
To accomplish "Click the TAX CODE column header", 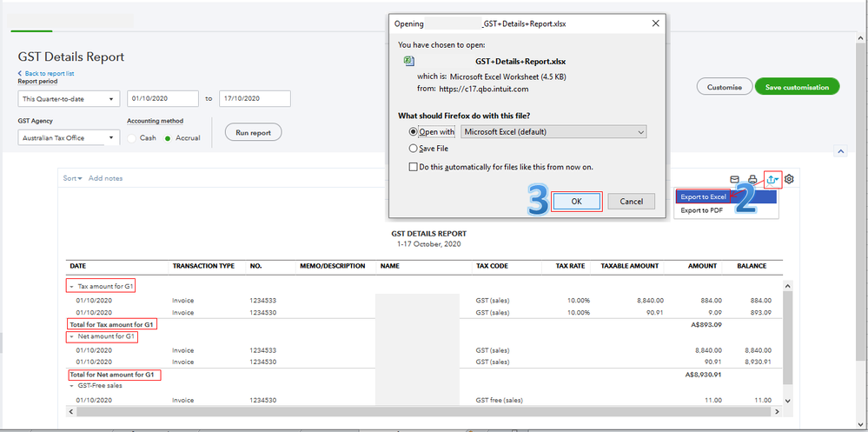I will tap(492, 266).
